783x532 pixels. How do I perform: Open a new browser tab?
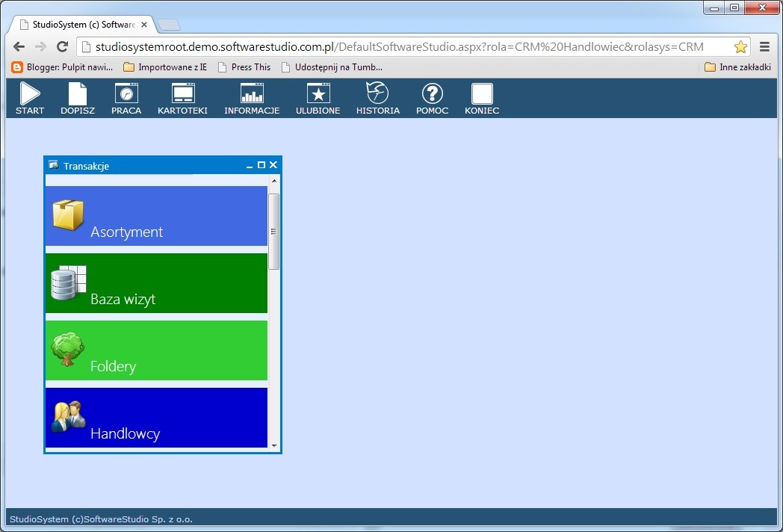[168, 25]
